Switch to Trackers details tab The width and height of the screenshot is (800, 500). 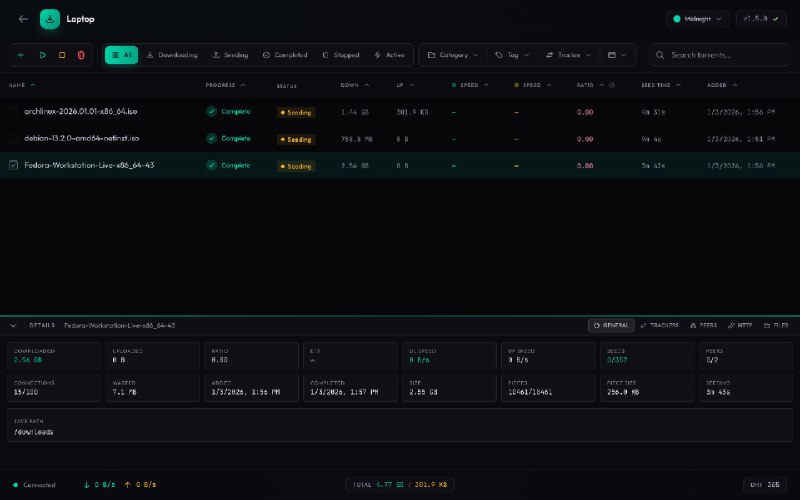(x=659, y=326)
